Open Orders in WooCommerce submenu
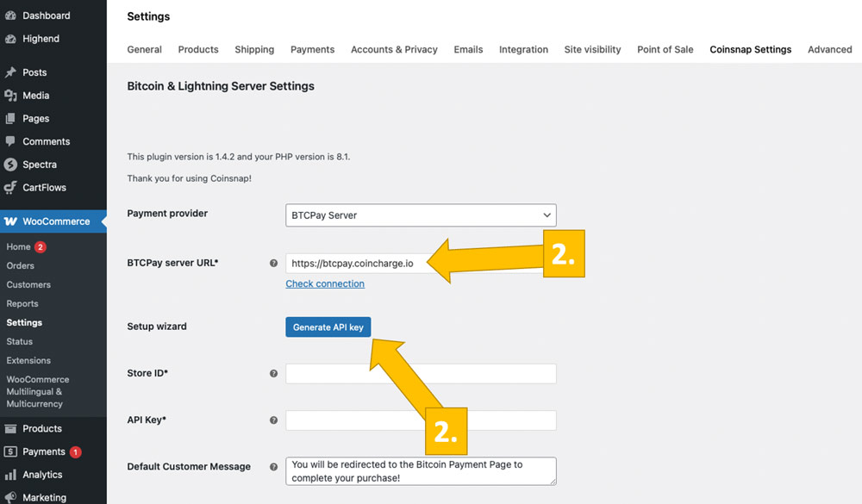 coord(19,265)
